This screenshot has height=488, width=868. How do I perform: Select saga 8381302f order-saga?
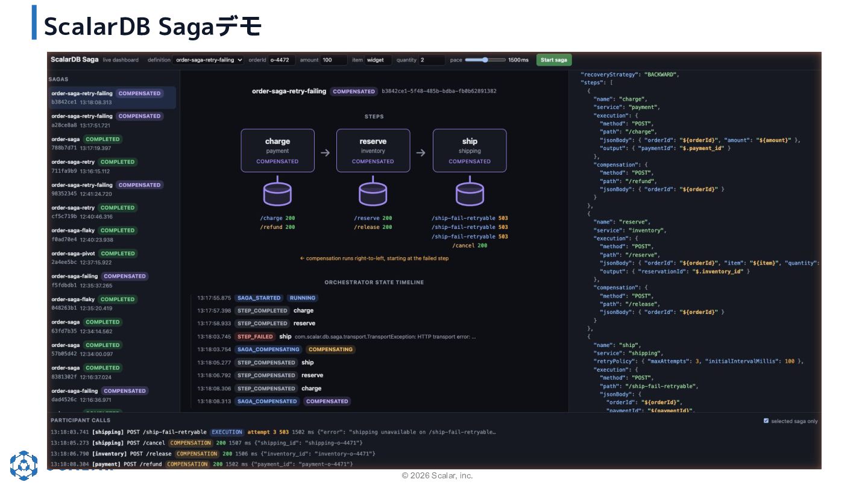112,372
